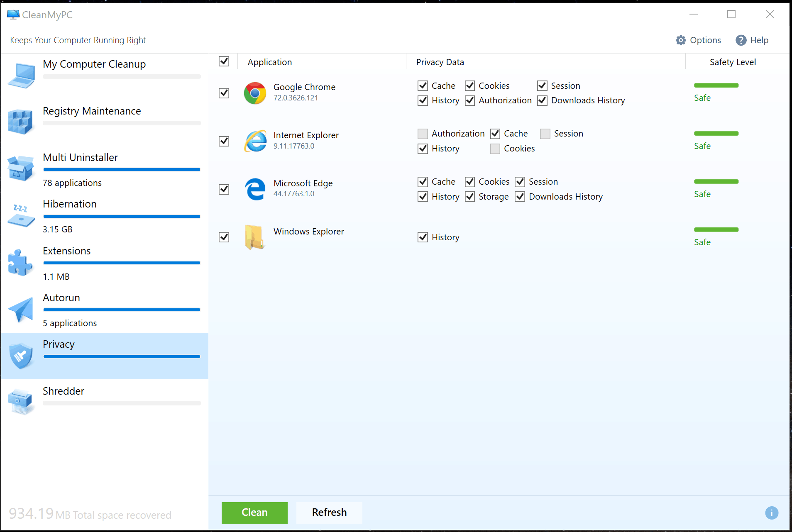Uncheck Edge's Session checkbox

click(x=520, y=182)
